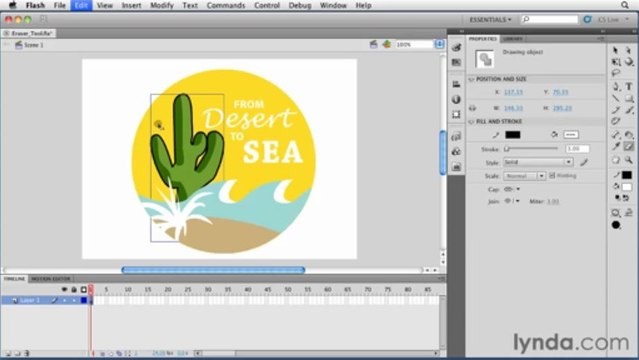The width and height of the screenshot is (639, 360).
Task: Open the Essentials workspace dropdown
Action: 490,20
